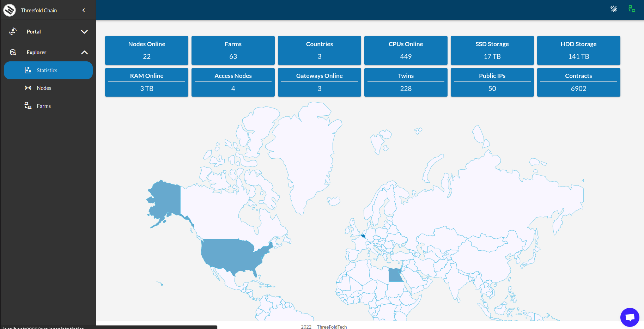Image resolution: width=644 pixels, height=329 pixels.
Task: Click the Statistics chart icon
Action: pyautogui.click(x=28, y=70)
